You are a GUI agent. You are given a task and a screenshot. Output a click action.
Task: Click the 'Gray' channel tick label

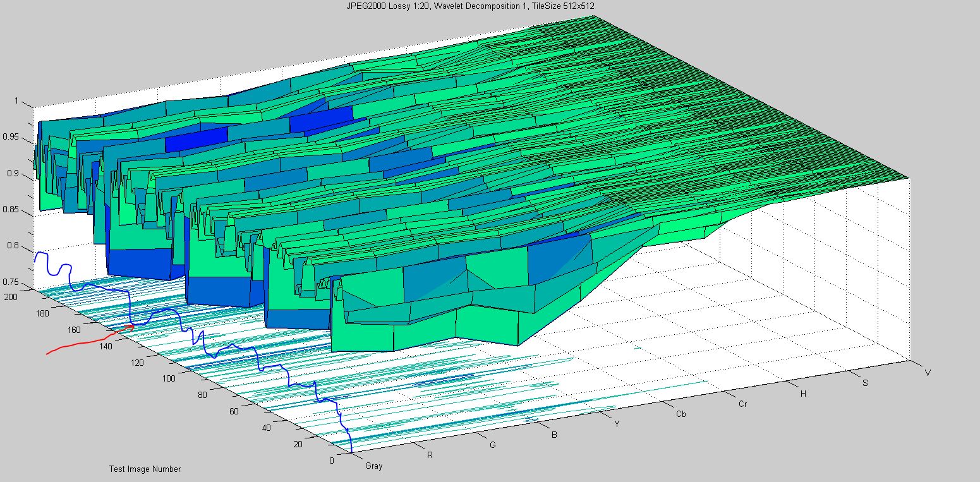[x=373, y=467]
